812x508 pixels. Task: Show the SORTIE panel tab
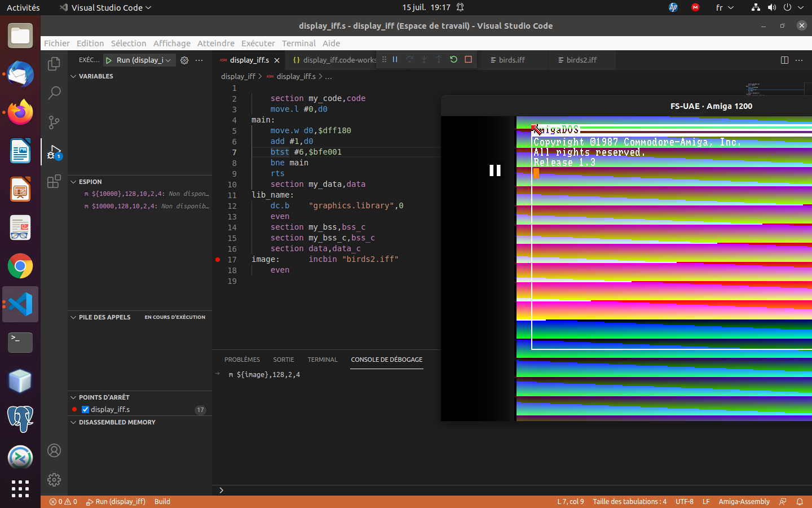(x=284, y=360)
